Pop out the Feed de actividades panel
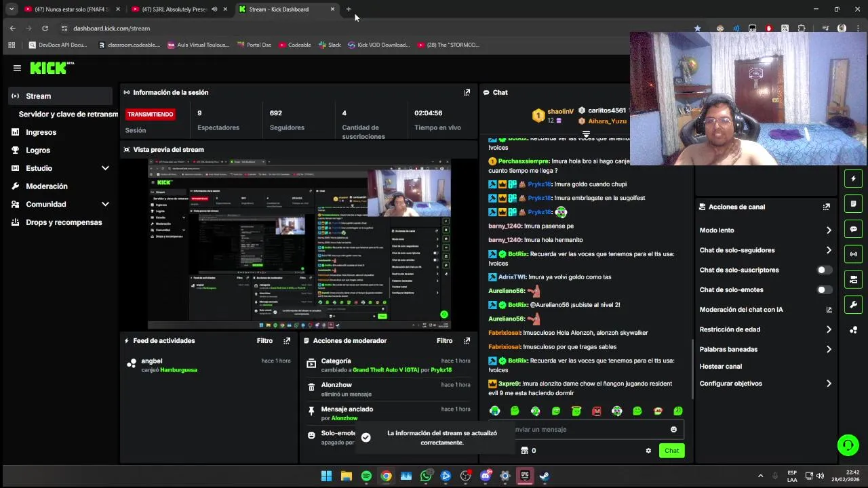Viewport: 868px width, 488px height. coord(287,341)
